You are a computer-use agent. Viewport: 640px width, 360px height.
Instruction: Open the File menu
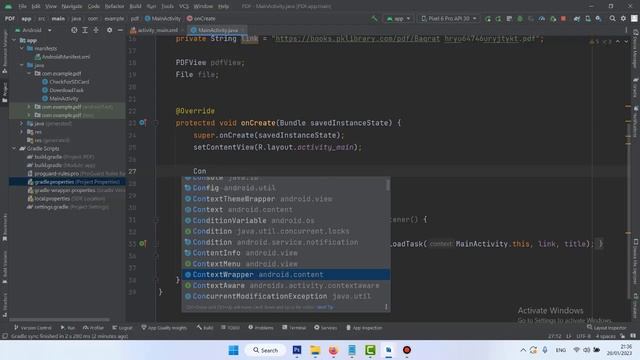22,6
